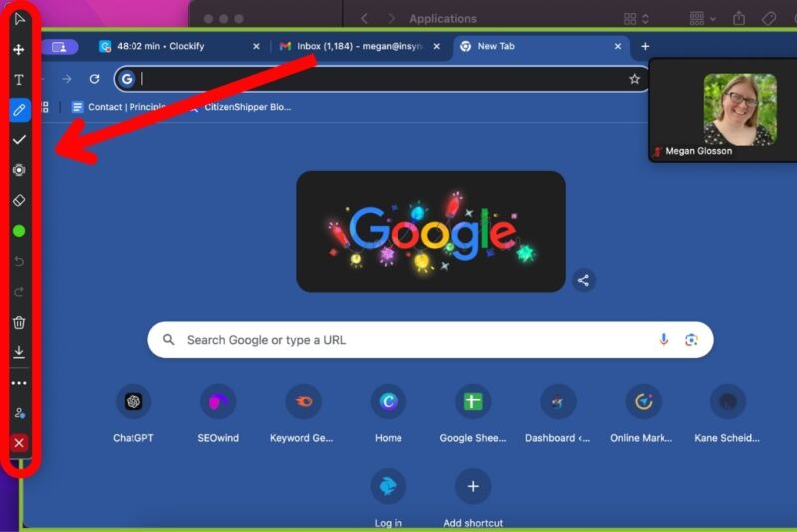Save annotations with download icon

click(x=19, y=352)
